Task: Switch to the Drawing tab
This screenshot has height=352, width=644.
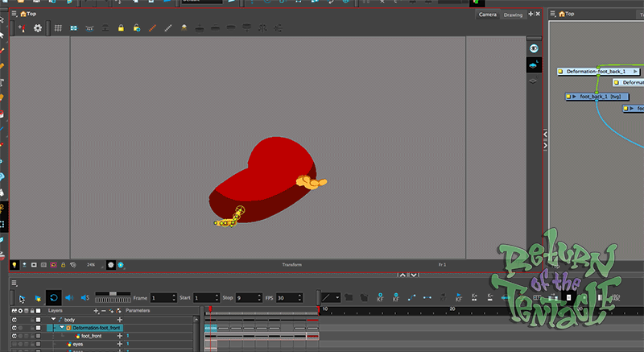Action: coord(513,14)
